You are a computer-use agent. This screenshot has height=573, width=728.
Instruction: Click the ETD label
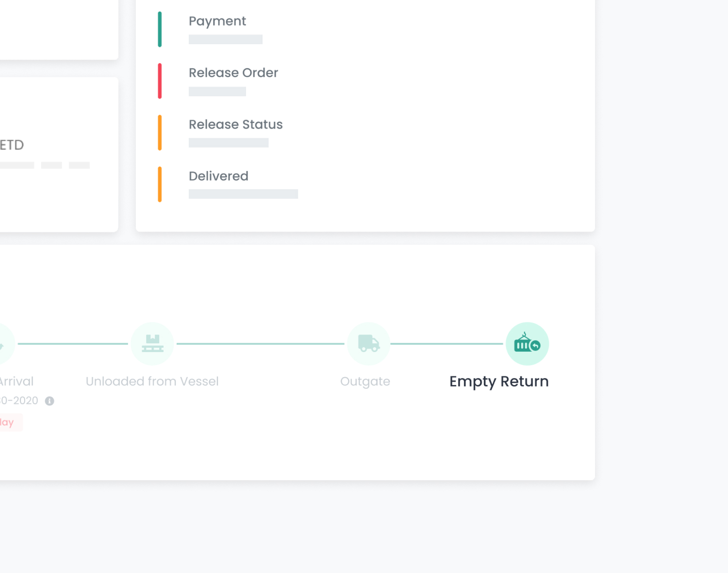click(x=12, y=145)
